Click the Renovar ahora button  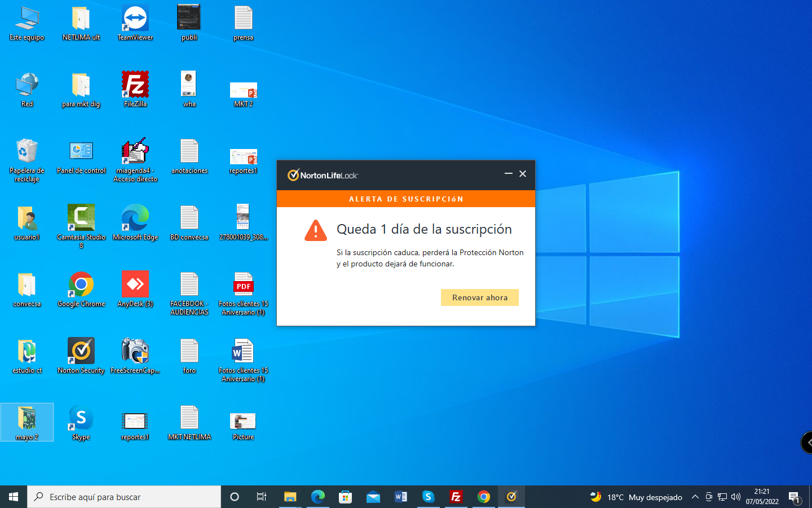pos(479,297)
